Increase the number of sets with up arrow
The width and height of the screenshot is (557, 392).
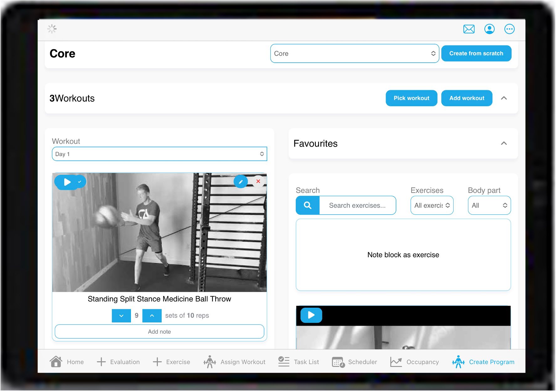tap(152, 316)
